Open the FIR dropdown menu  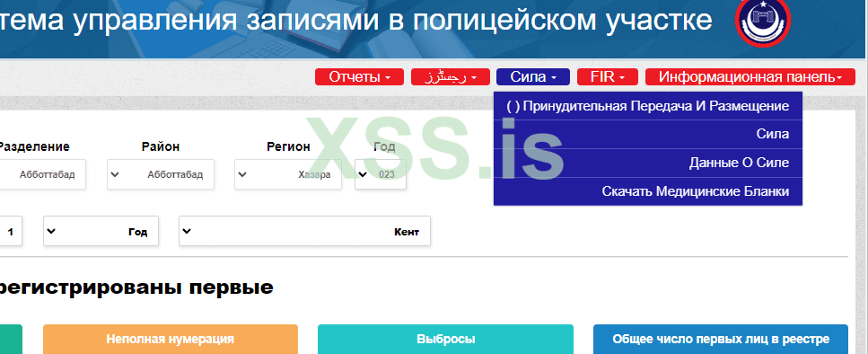pyautogui.click(x=608, y=77)
